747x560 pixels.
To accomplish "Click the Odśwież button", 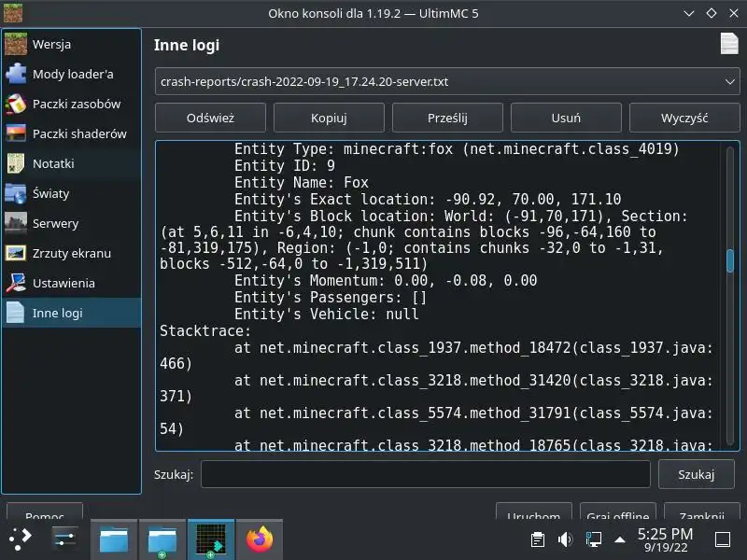I will [210, 118].
